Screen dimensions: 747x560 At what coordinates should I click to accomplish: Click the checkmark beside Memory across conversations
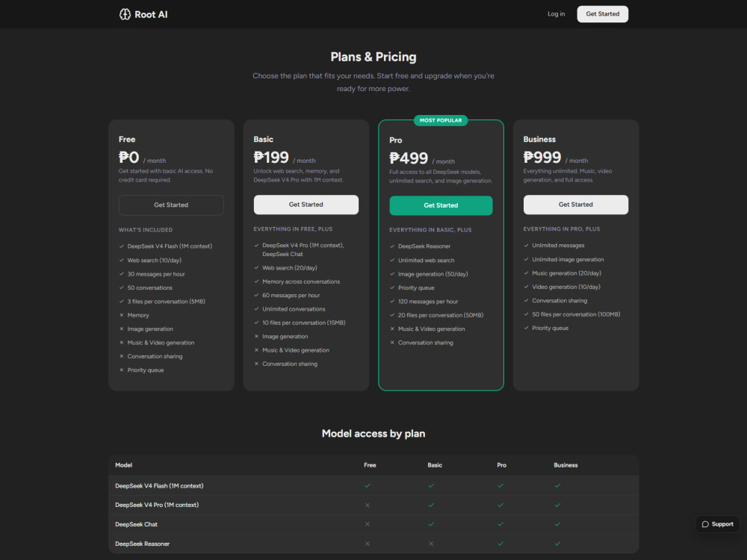click(x=256, y=281)
